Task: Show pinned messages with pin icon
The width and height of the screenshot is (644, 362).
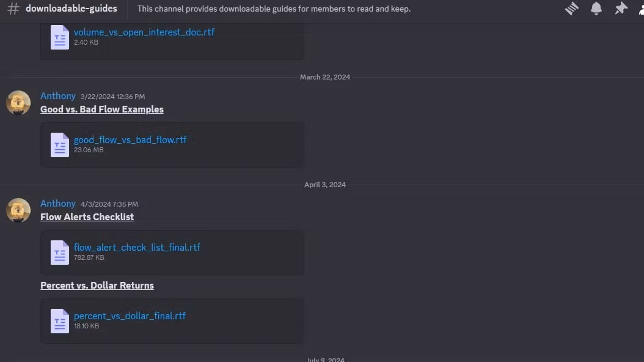Action: click(621, 9)
